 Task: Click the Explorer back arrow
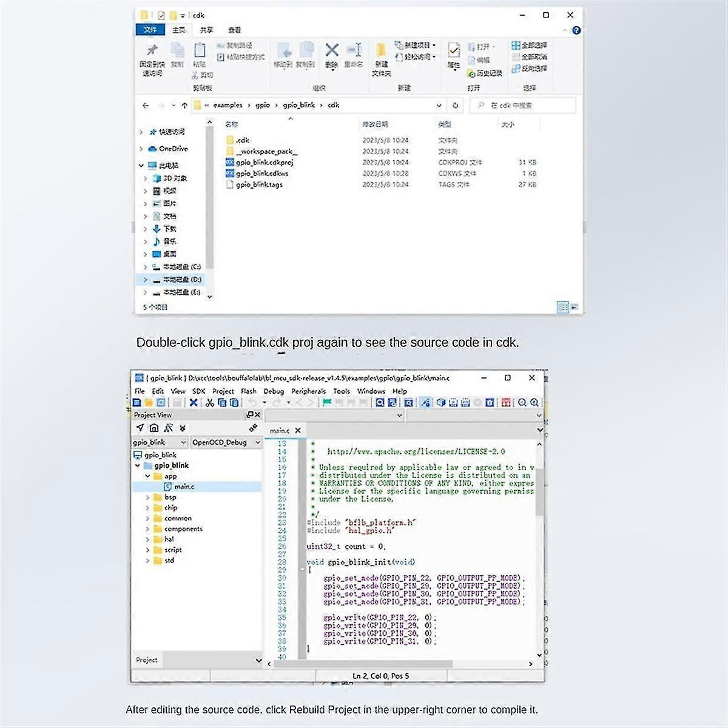coord(146,106)
